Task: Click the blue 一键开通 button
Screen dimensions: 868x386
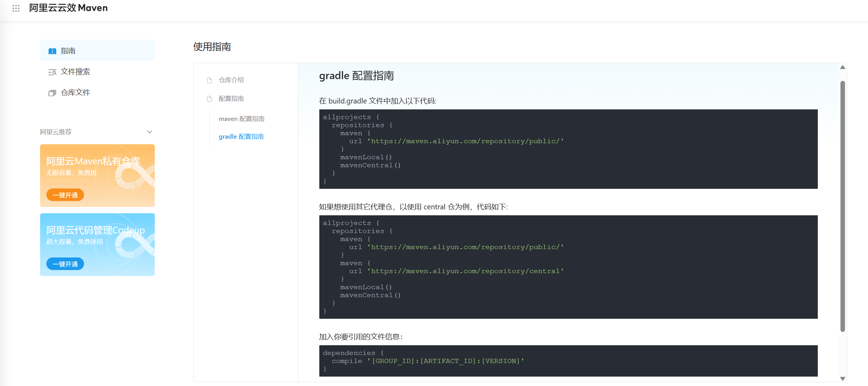Action: point(65,264)
